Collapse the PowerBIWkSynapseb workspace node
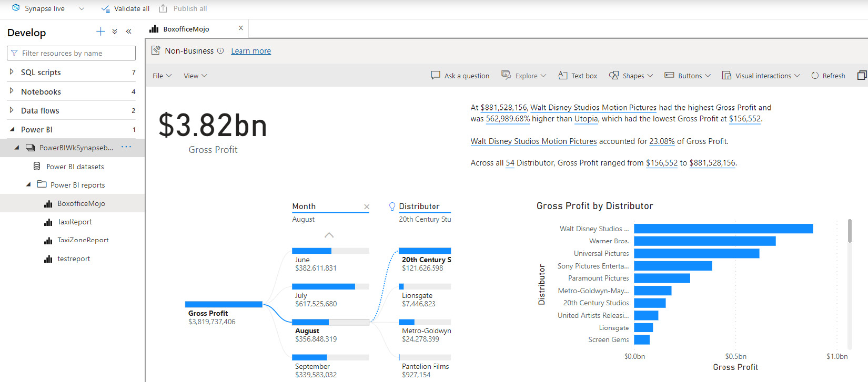 [x=16, y=148]
